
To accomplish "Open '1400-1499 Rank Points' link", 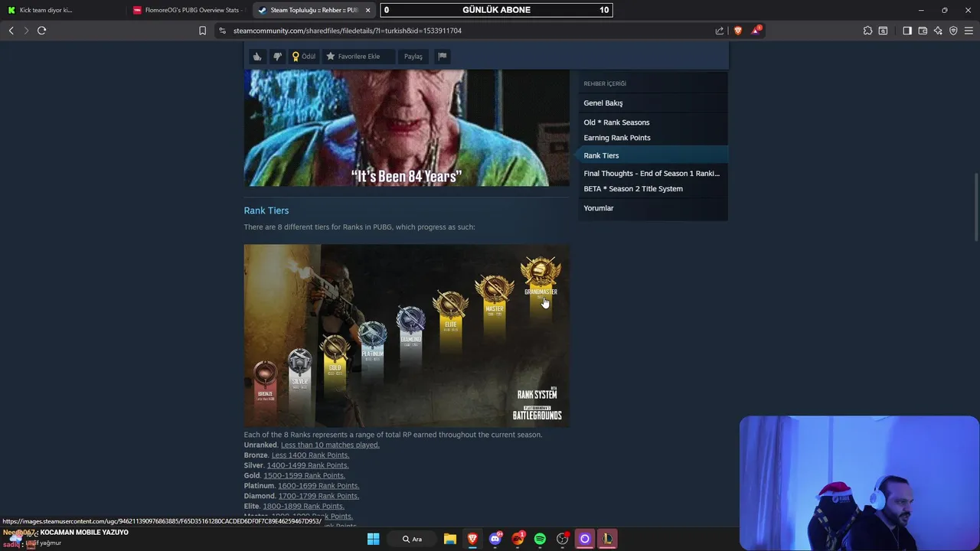I will tap(308, 465).
